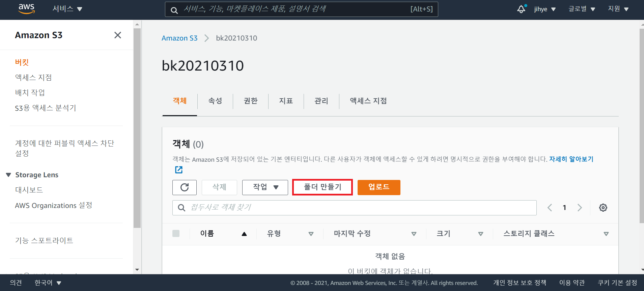644x291 pixels.
Task: Click the main page vertical scrollbar
Action: tap(642, 126)
